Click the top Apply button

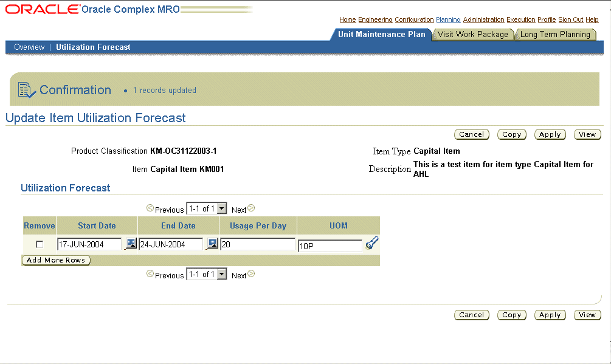pos(550,134)
